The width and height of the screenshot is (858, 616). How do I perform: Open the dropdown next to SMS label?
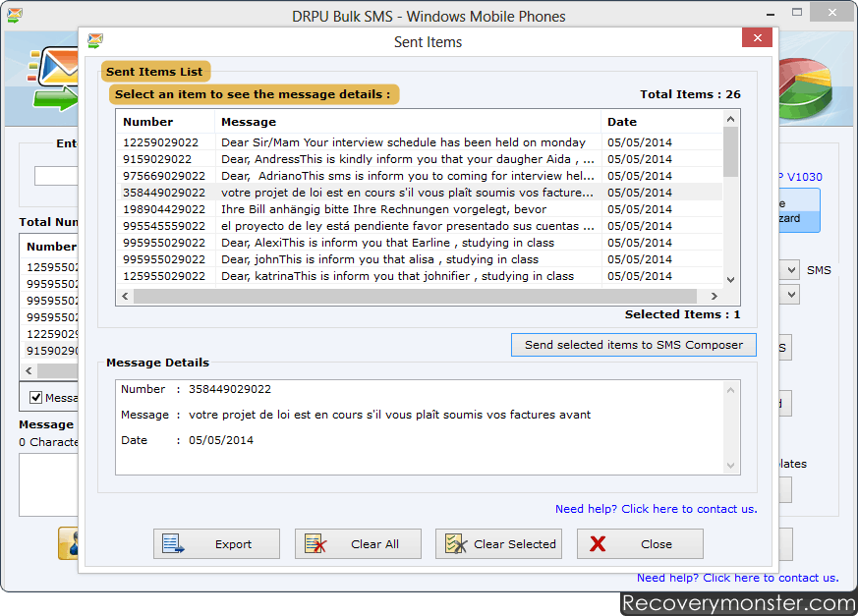[x=791, y=270]
